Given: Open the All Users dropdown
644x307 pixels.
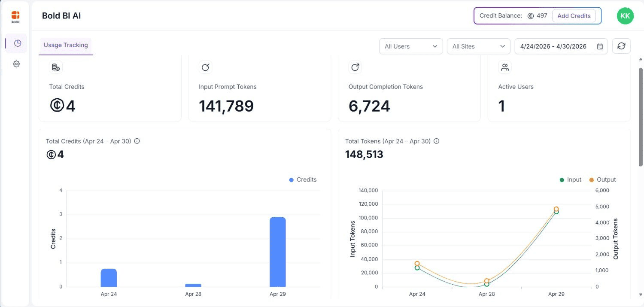Looking at the screenshot, I should click(x=411, y=46).
